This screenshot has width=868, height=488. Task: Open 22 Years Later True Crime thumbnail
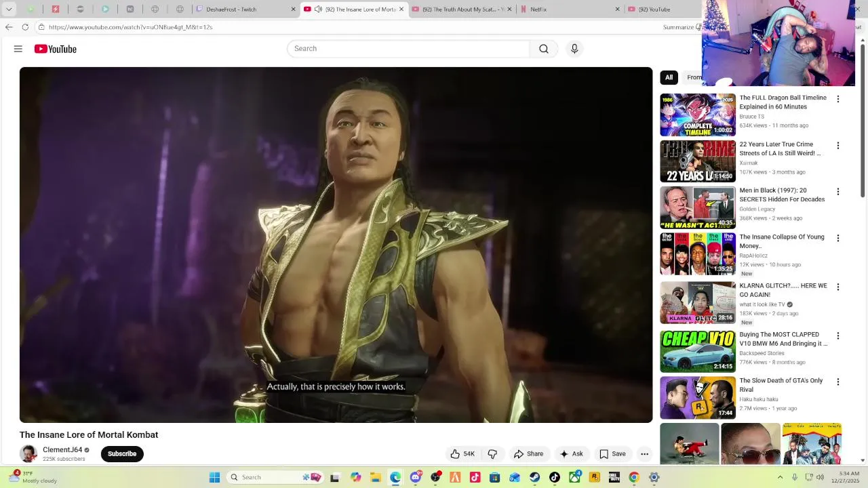[698, 161]
